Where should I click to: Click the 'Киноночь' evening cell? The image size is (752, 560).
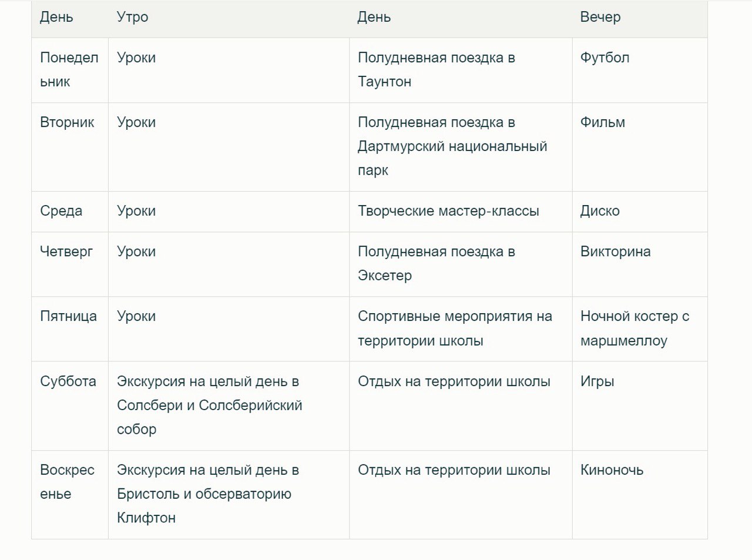[640, 495]
